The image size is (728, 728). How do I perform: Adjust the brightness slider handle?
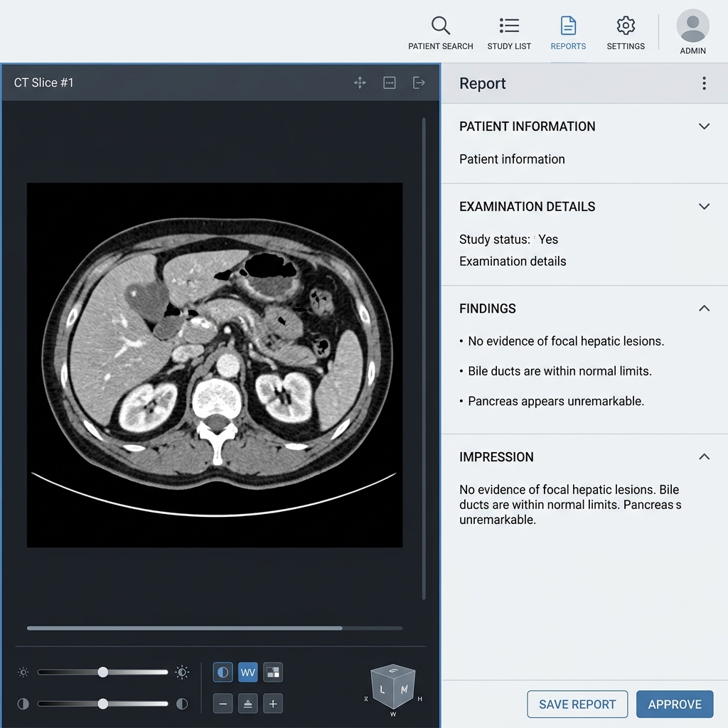tap(103, 671)
